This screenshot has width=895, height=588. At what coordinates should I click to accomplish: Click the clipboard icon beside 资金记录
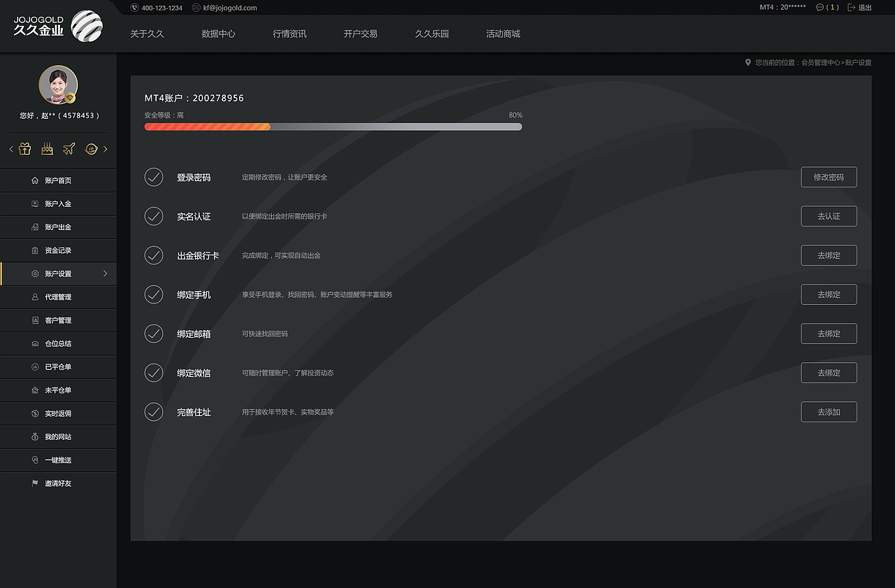[x=35, y=250]
